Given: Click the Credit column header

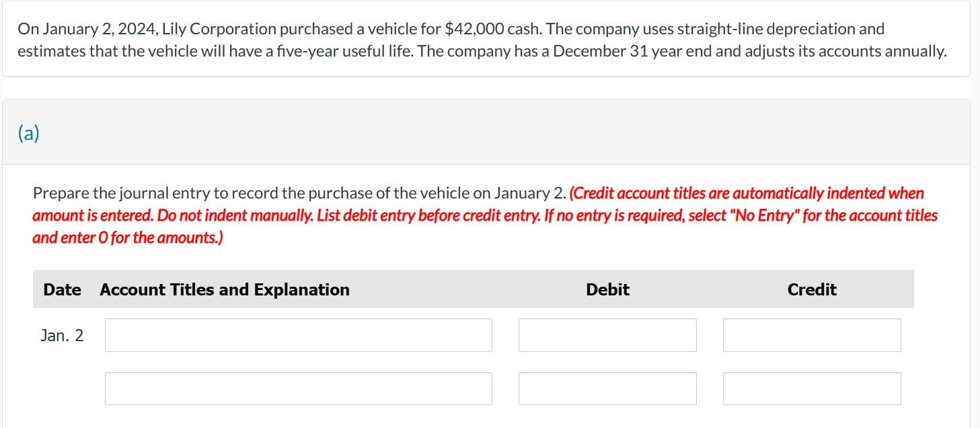Looking at the screenshot, I should [x=811, y=289].
